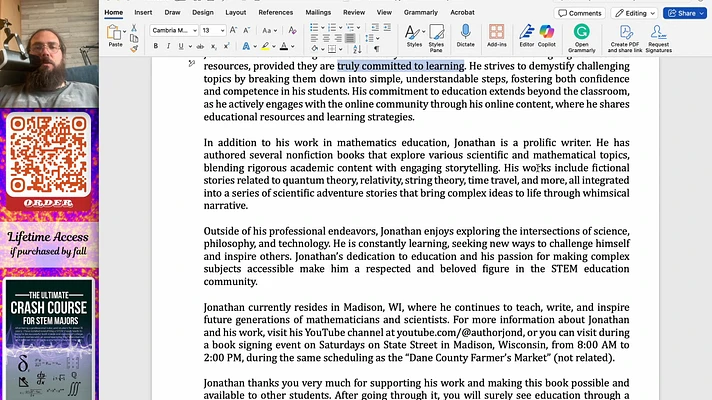712x400 pixels.
Task: Apply the black font color
Action: [284, 46]
